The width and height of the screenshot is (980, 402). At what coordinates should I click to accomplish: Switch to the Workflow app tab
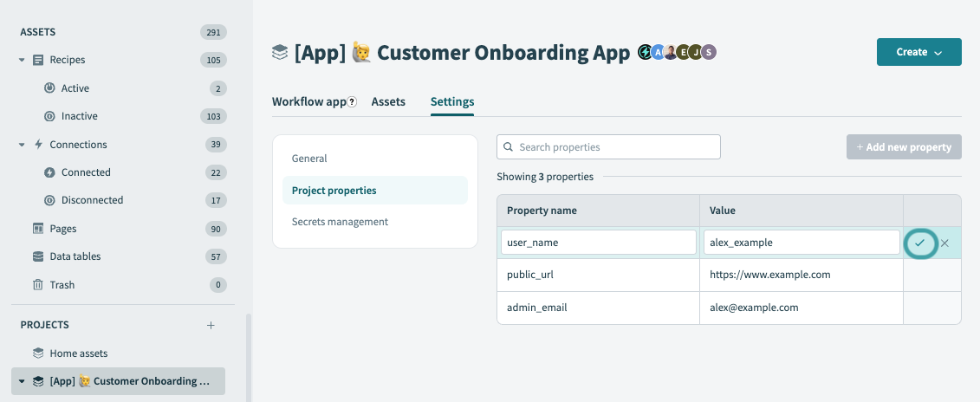308,102
